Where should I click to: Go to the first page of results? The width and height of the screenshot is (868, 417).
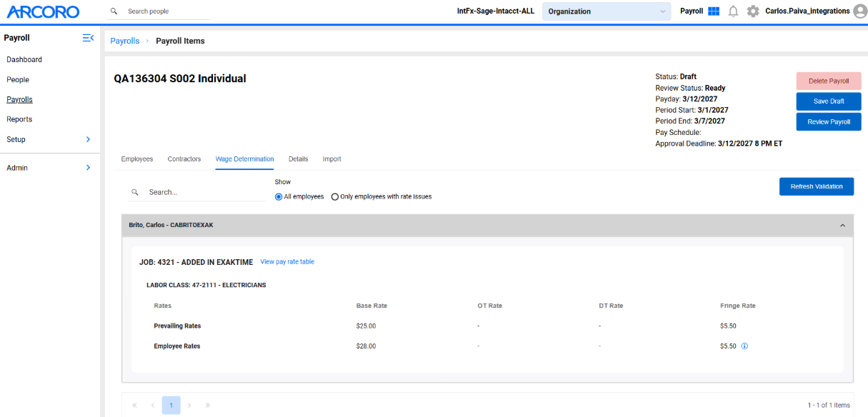[x=134, y=405]
